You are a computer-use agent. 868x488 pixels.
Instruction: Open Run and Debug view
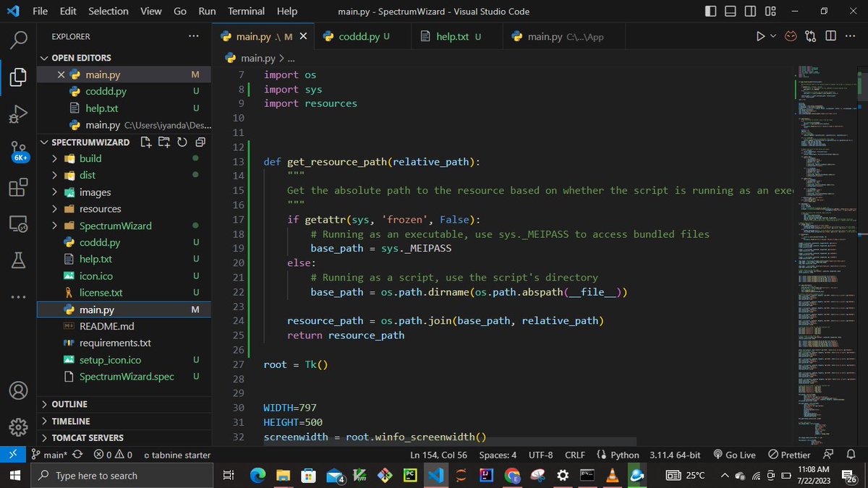(19, 114)
